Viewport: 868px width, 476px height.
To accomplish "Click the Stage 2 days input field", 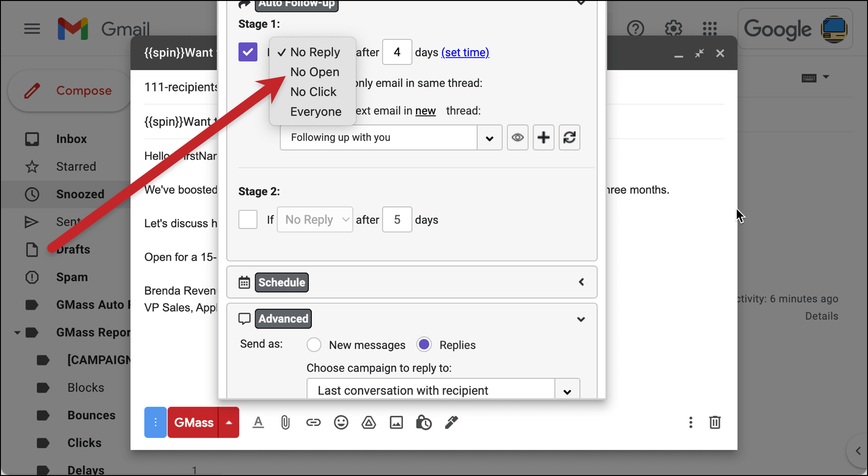I will pos(397,220).
